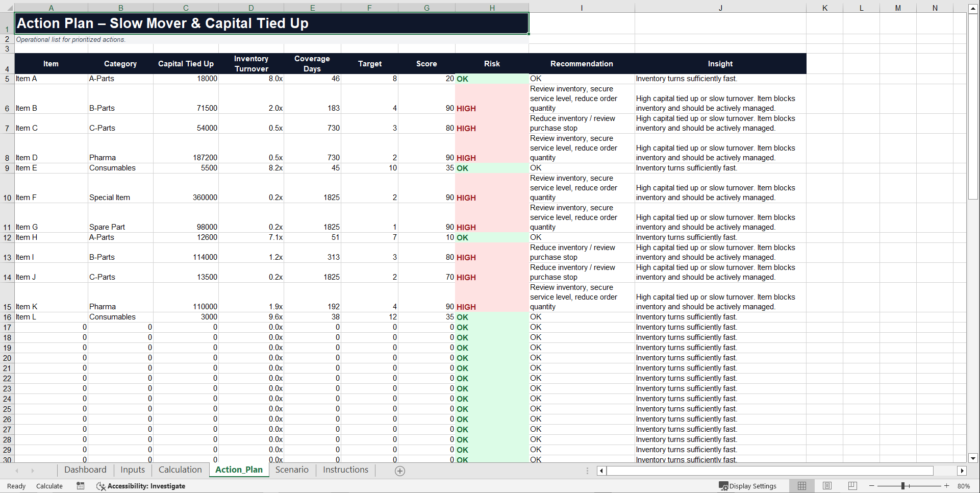The width and height of the screenshot is (980, 493).
Task: Click the horizontal scrollbar thumb
Action: point(770,471)
